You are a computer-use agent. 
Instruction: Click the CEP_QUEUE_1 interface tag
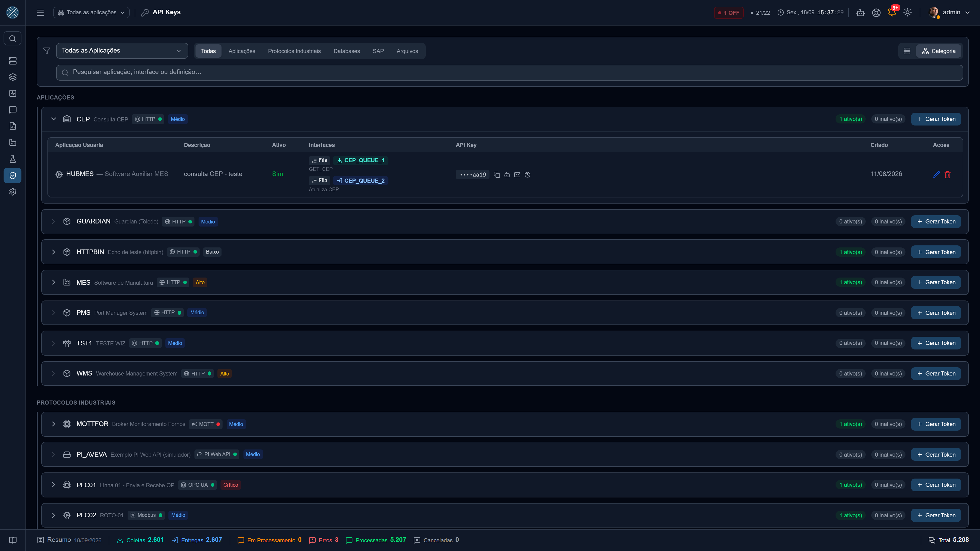[x=360, y=160]
